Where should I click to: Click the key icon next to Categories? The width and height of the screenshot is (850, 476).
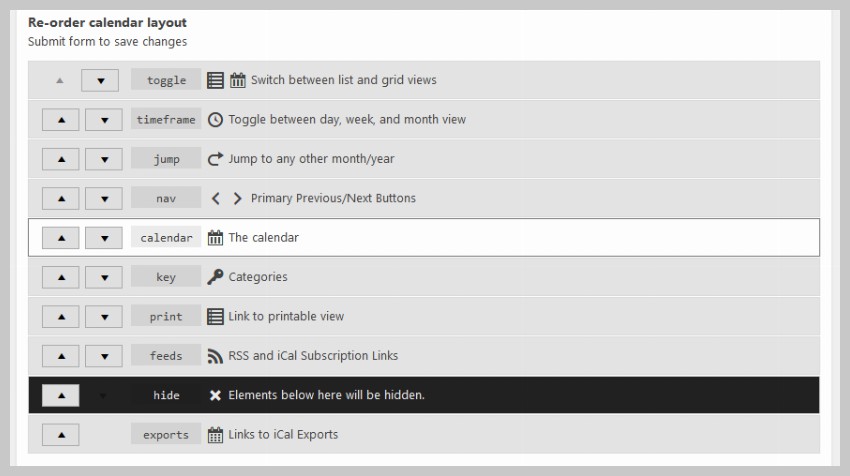[215, 277]
